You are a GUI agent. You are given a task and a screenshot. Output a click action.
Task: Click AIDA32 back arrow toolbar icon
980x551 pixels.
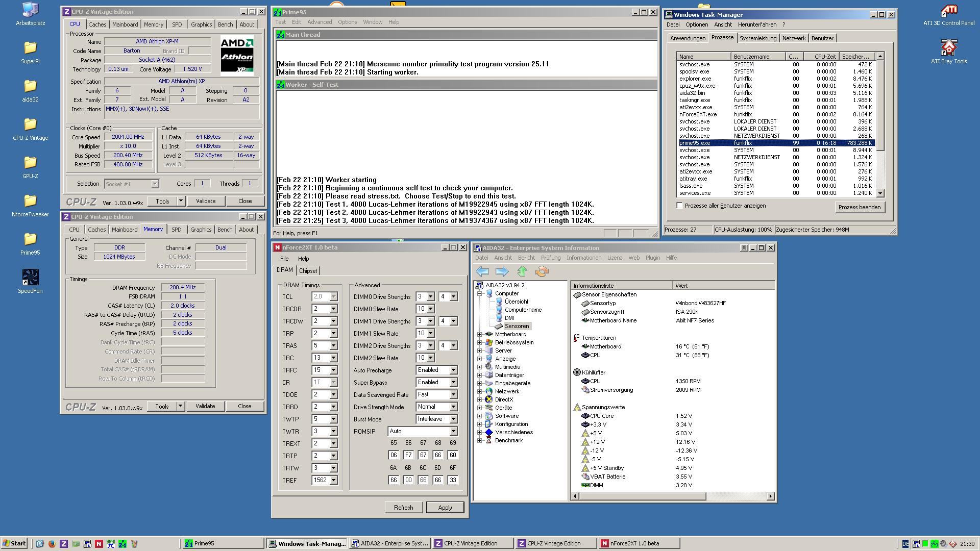point(482,271)
